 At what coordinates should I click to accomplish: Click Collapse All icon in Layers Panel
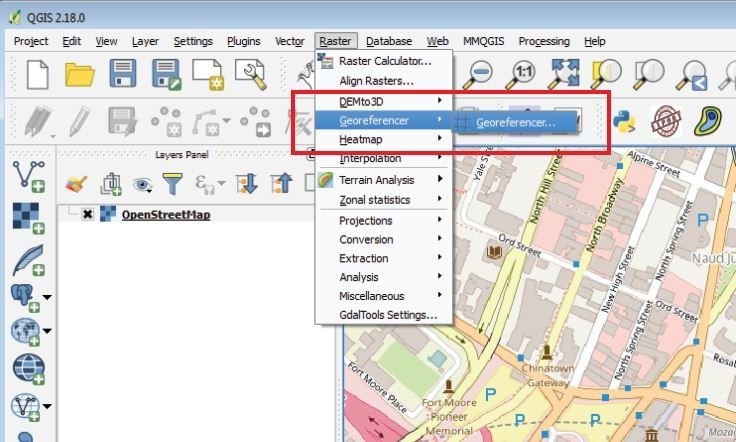[282, 183]
